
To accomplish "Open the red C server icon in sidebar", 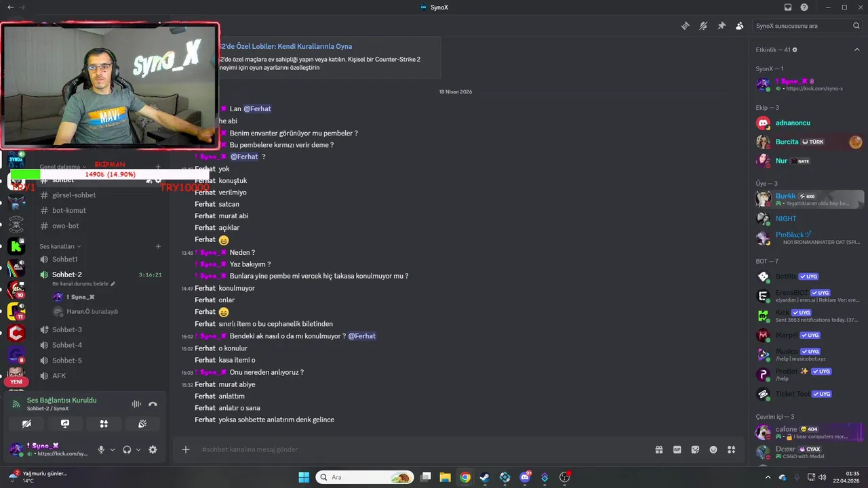I will click(x=16, y=333).
